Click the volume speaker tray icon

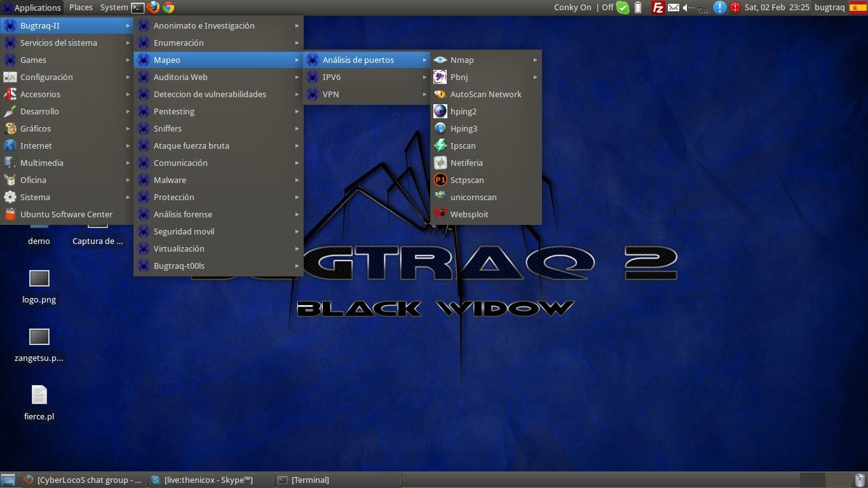pos(688,8)
